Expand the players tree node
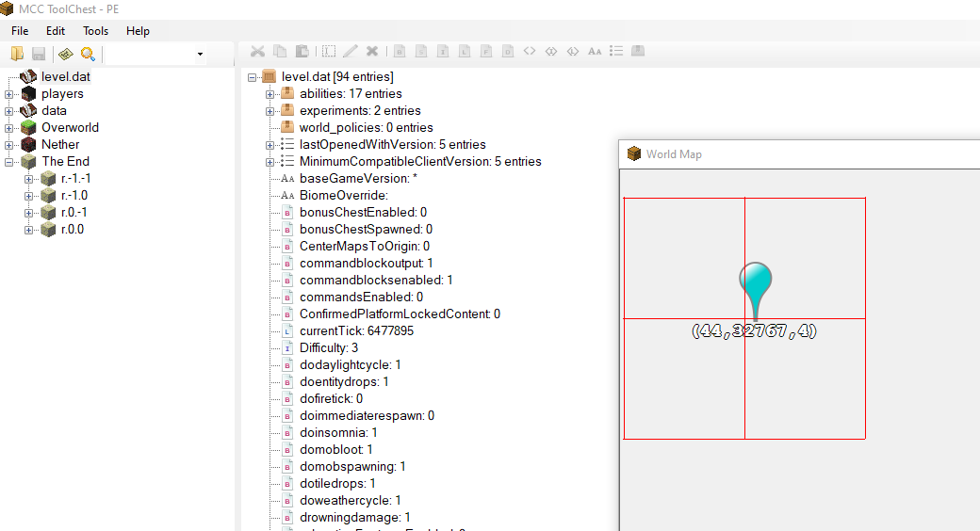The width and height of the screenshot is (980, 531). coord(9,94)
